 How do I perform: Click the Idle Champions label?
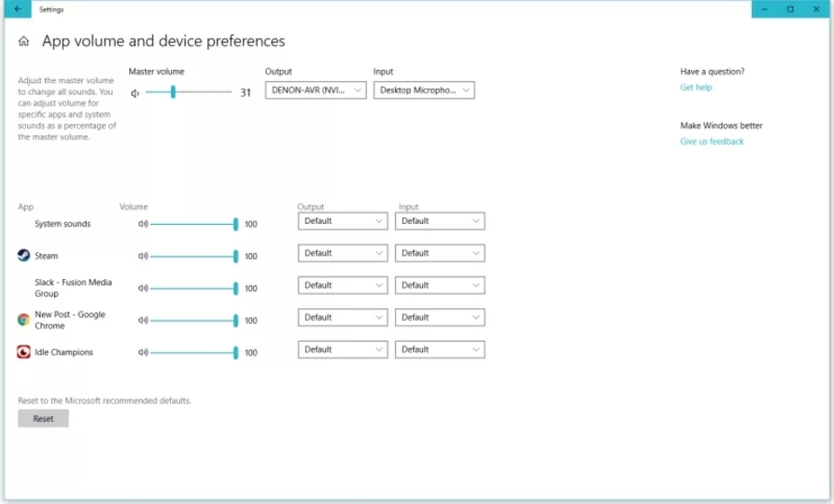point(64,352)
